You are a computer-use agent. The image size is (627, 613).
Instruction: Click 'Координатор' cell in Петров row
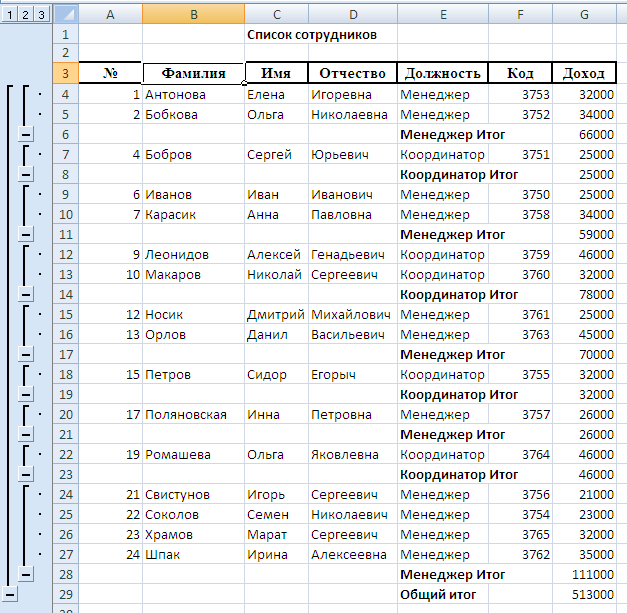(x=443, y=375)
